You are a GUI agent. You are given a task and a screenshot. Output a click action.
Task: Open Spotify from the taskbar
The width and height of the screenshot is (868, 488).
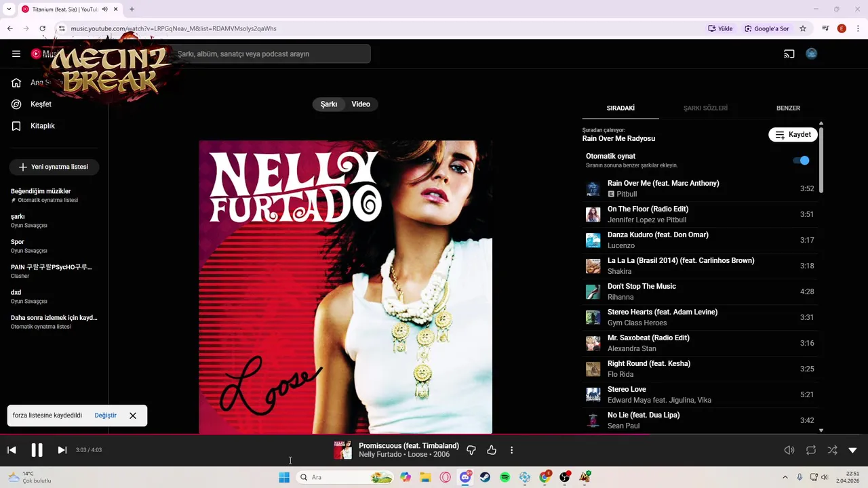click(505, 477)
